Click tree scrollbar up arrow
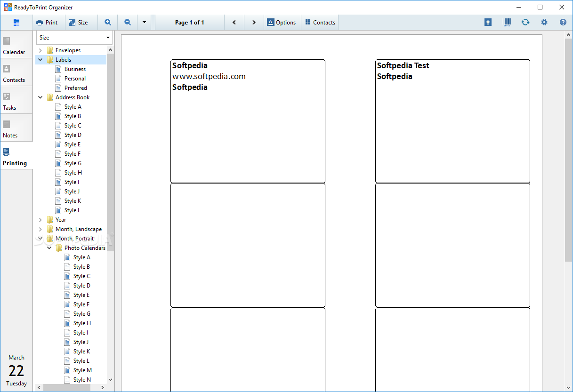The height and width of the screenshot is (392, 573). [111, 50]
